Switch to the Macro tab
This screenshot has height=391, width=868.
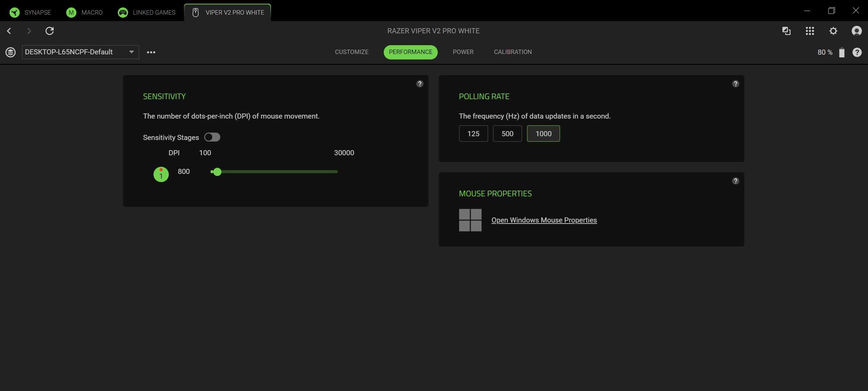[x=85, y=13]
